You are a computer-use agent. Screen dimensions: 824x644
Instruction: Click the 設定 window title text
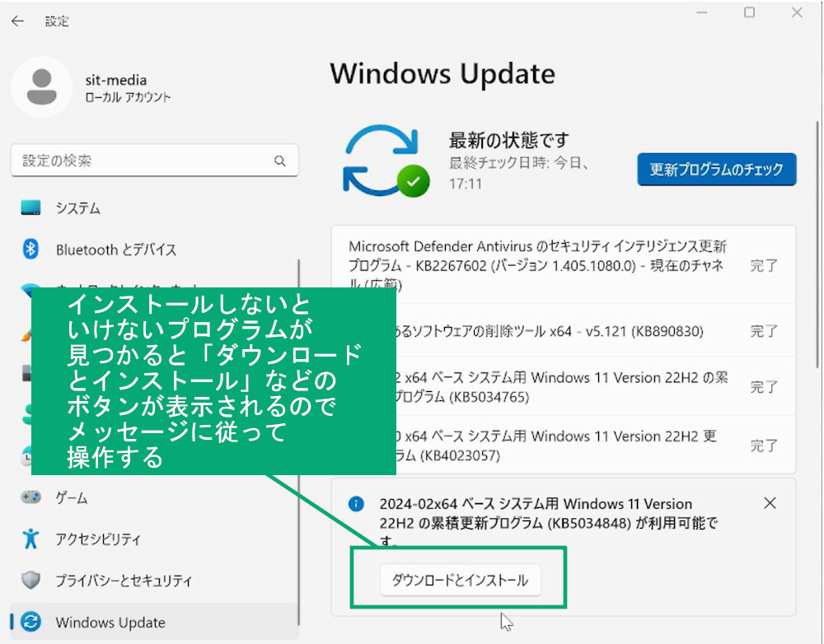click(x=57, y=21)
